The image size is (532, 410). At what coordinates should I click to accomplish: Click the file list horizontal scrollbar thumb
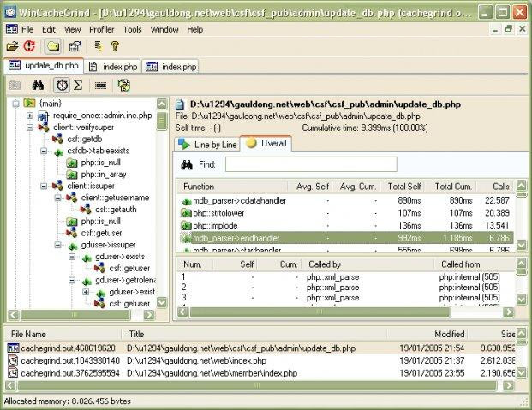257,385
